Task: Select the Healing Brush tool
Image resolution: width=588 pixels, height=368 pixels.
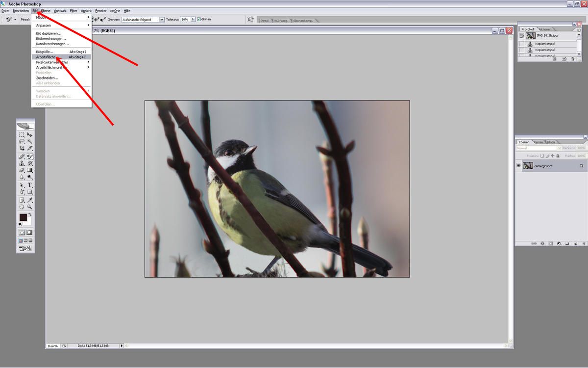Action: click(x=22, y=157)
